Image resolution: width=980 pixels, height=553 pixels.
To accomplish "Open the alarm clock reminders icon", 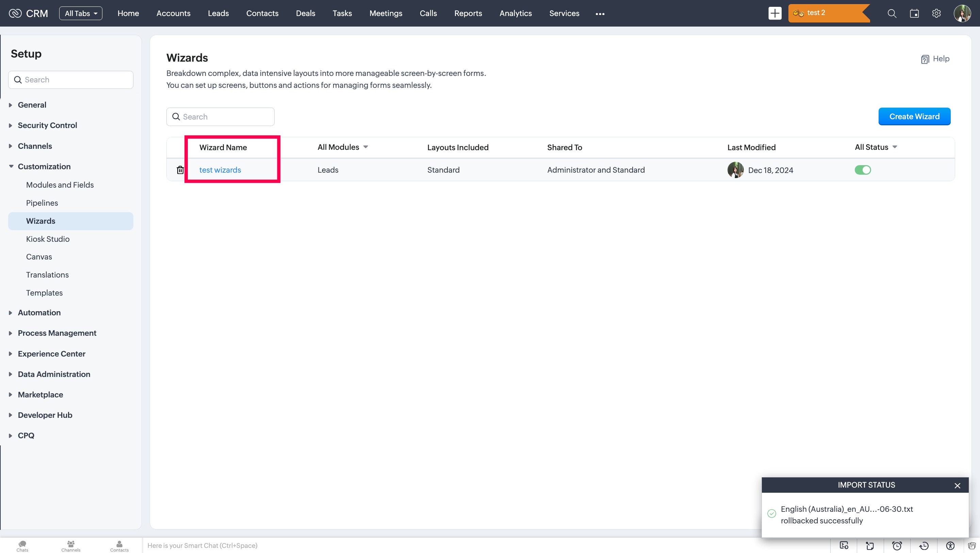I will (x=897, y=546).
